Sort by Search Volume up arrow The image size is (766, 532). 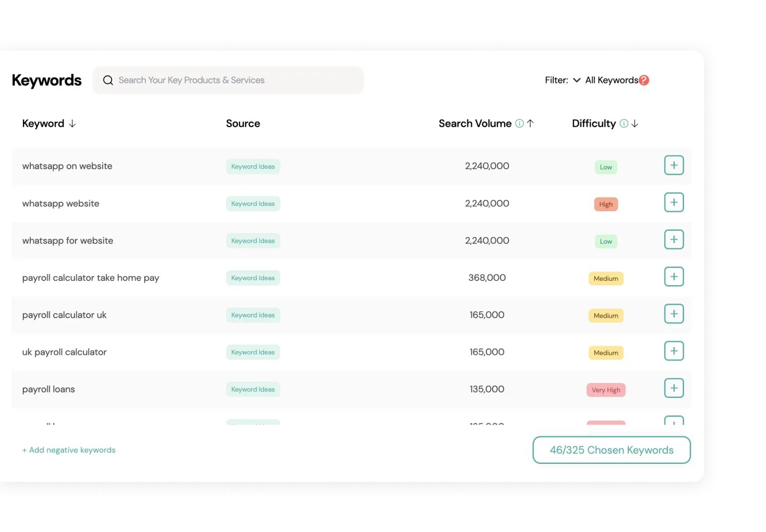(530, 123)
